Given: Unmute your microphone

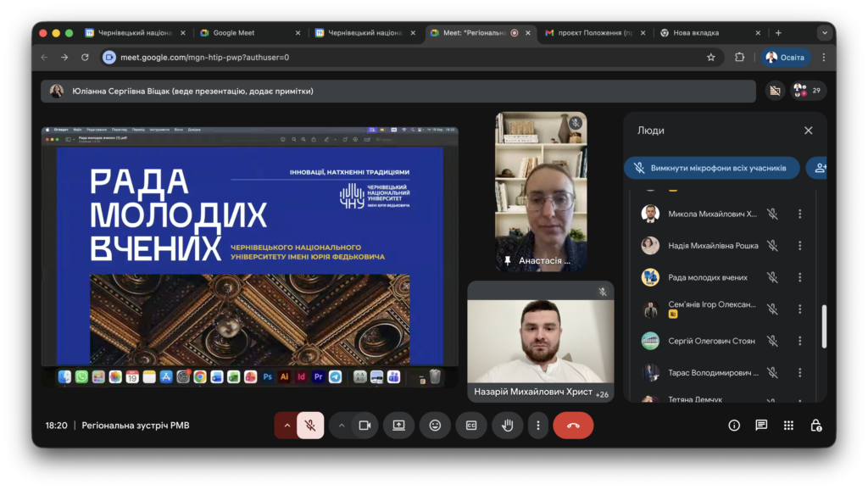Looking at the screenshot, I should [x=310, y=426].
